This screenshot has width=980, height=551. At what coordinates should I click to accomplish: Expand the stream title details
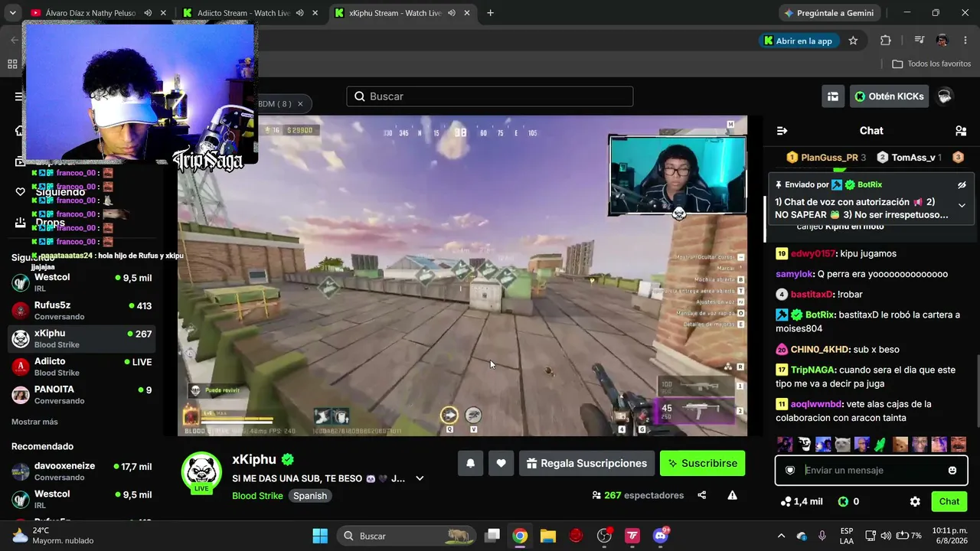(x=420, y=478)
